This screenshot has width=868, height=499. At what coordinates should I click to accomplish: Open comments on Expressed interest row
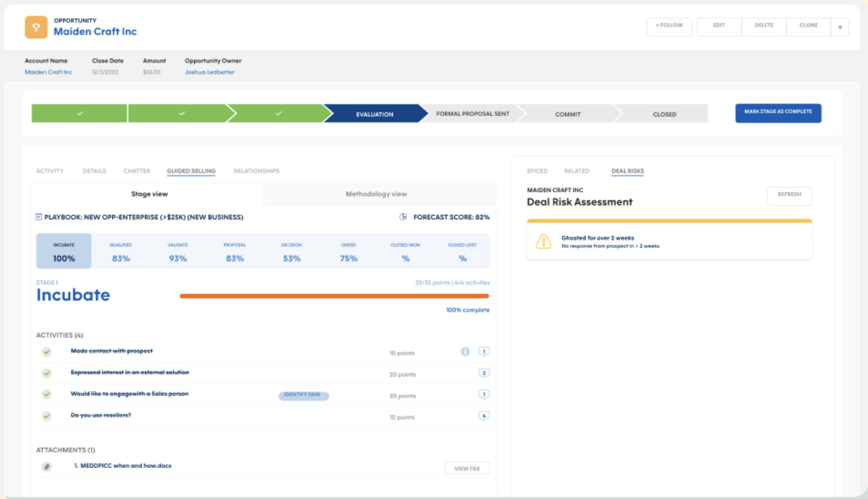(x=484, y=373)
